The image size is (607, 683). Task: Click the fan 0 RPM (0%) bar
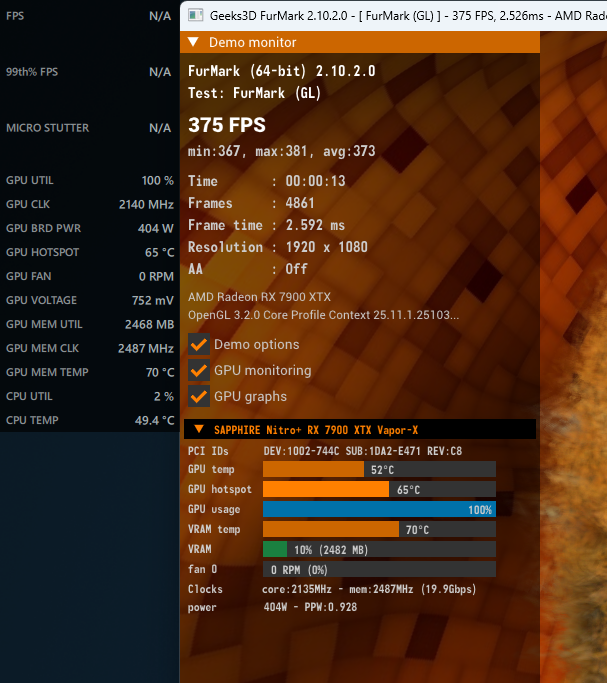click(379, 569)
